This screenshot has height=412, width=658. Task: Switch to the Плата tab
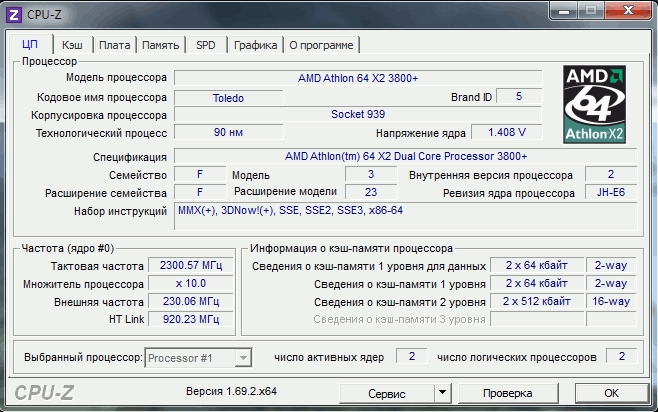point(115,45)
